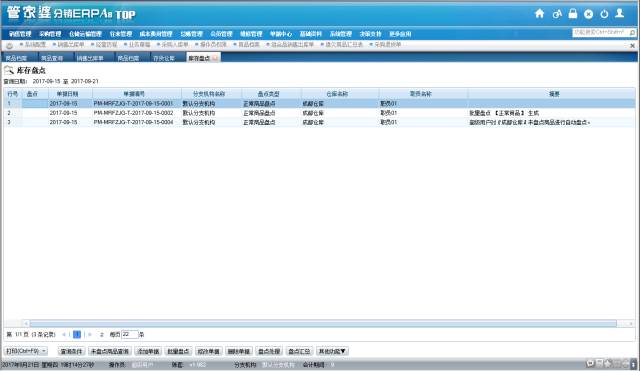Open the user profile icon

pyautogui.click(x=620, y=13)
